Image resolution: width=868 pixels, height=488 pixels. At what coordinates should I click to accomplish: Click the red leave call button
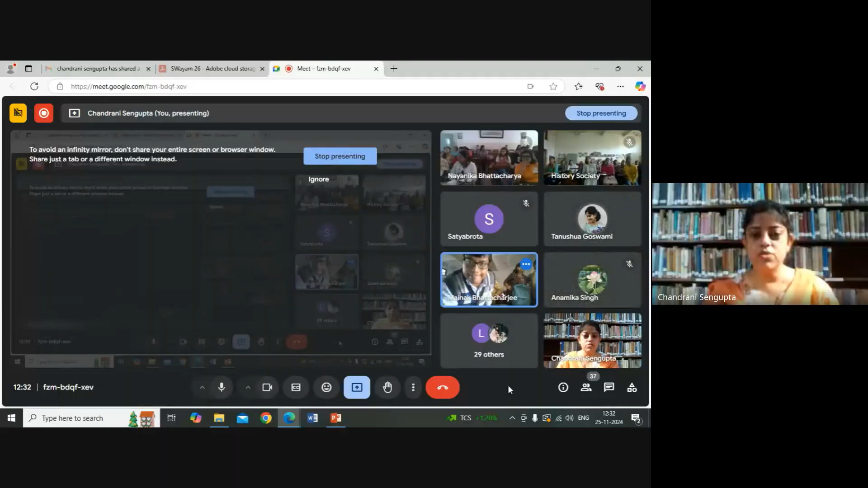point(443,388)
